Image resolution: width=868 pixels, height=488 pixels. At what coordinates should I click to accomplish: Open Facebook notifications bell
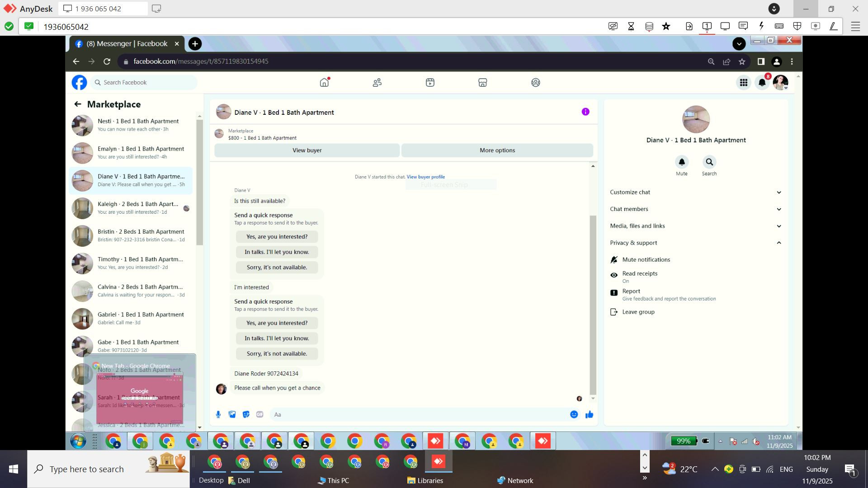point(762,83)
